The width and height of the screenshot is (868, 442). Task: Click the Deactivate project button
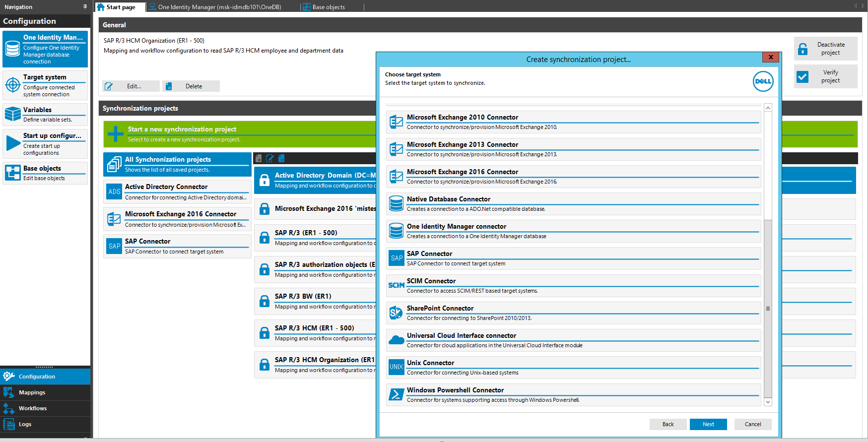(825, 49)
